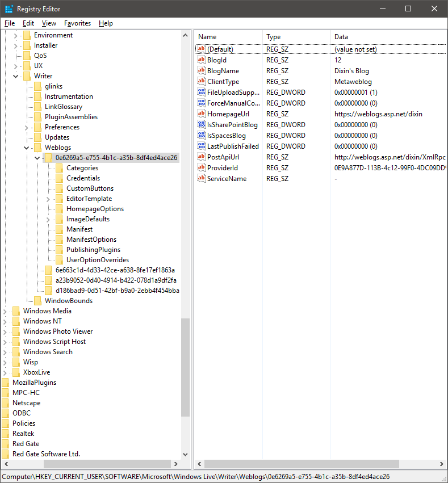Select the 6e663c1d-4d33 weblog key
Screen dimensions: 448x483
click(115, 270)
